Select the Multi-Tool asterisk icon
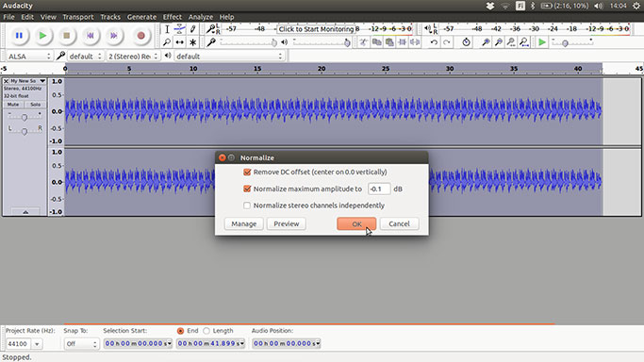Screen dimensions: 644x362 [x=192, y=42]
